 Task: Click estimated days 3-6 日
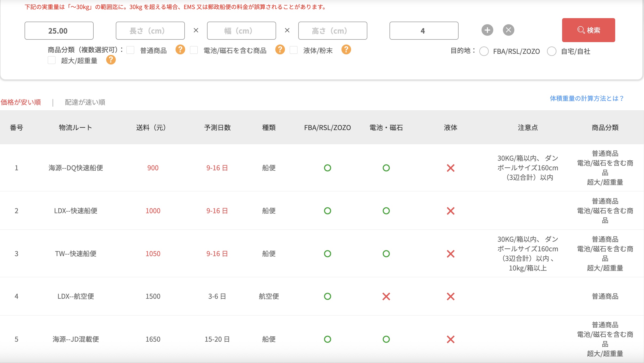(x=217, y=296)
